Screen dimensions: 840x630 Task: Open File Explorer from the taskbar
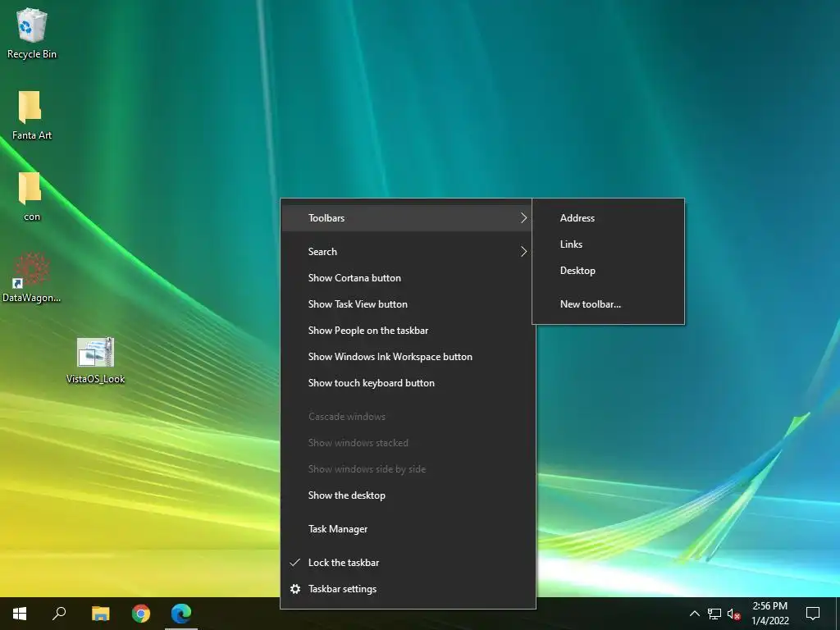coord(100,614)
